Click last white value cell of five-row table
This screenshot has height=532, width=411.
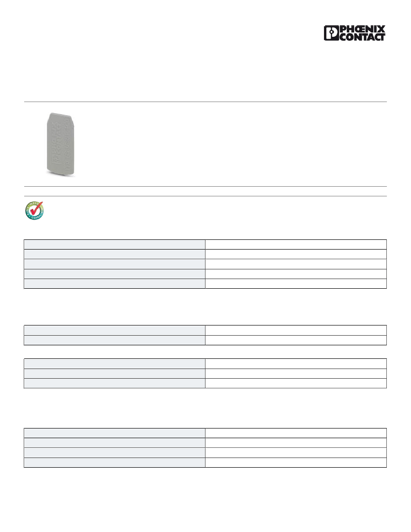point(296,283)
